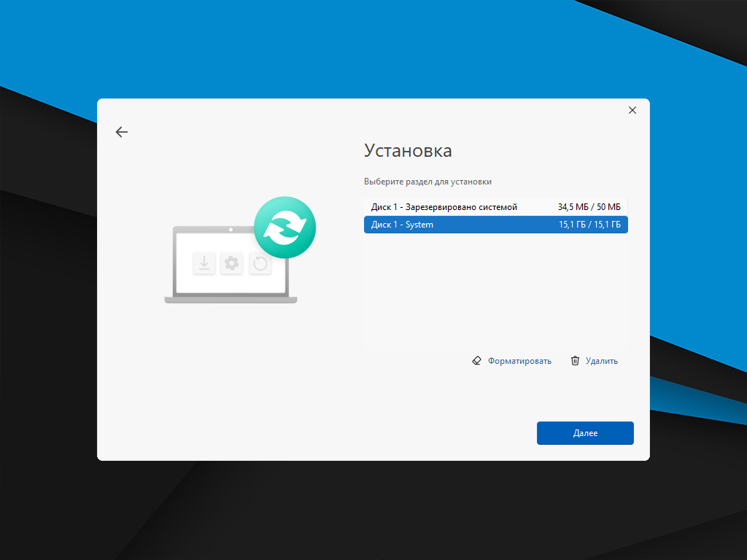Click the Форматировать text link

(x=519, y=361)
